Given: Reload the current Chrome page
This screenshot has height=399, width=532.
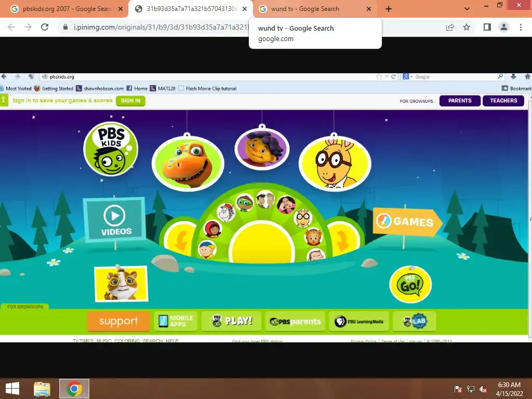Looking at the screenshot, I should pos(45,27).
